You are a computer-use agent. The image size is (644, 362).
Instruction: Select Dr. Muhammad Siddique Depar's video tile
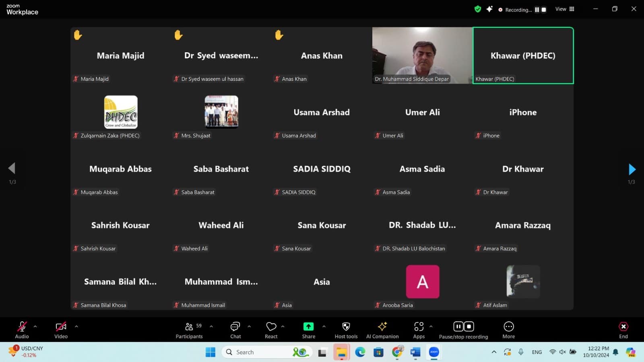(x=422, y=55)
